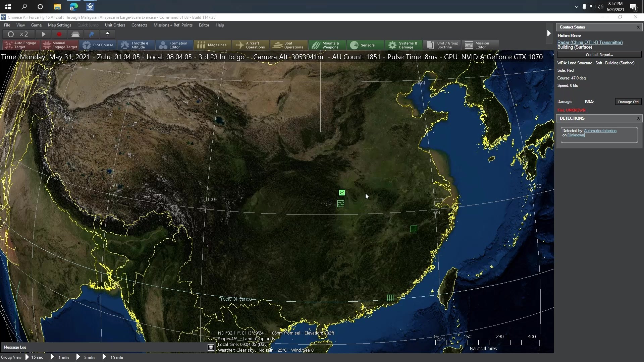The image size is (644, 362).
Task: Open the taskbar clock showing 8:57 PM
Action: pyautogui.click(x=615, y=7)
